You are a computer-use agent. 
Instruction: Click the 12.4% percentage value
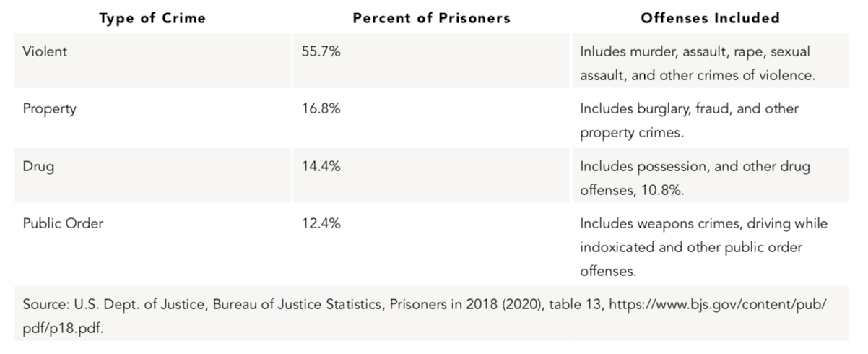click(x=321, y=223)
